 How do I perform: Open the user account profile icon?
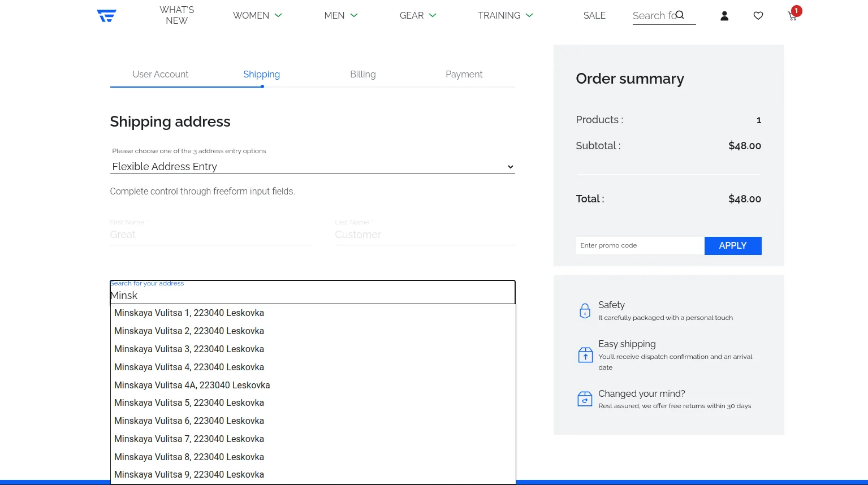(724, 16)
